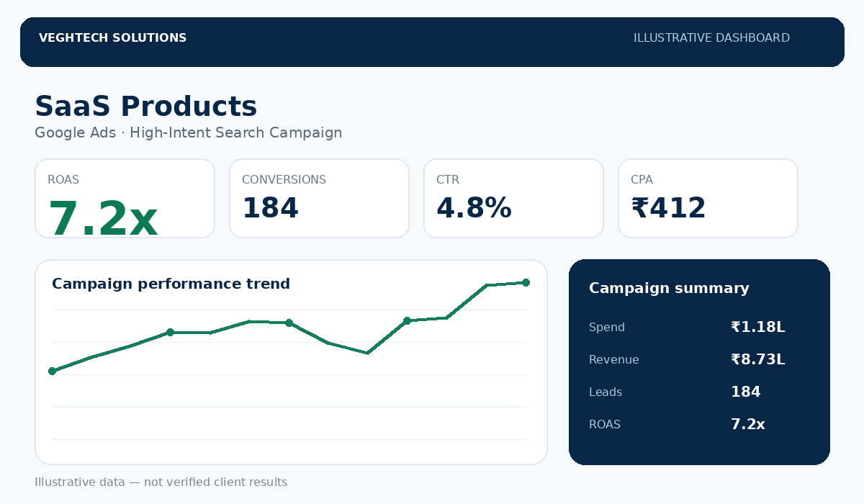Click the CONVERSIONS card label
The image size is (864, 504).
[284, 180]
